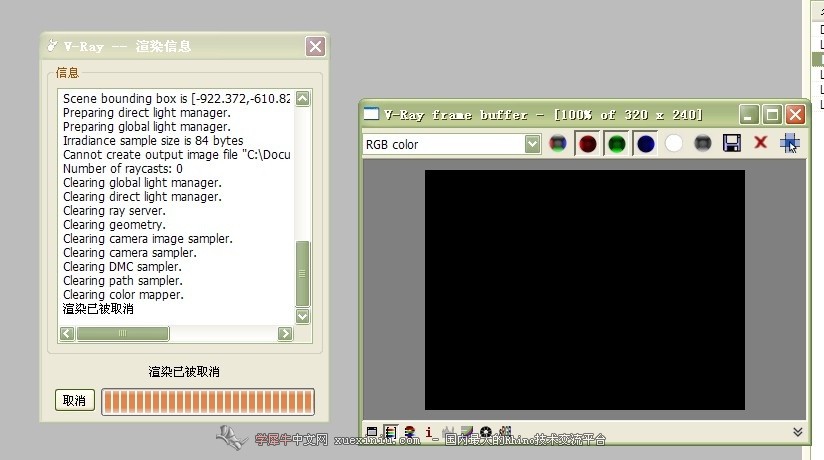Select log line "Clearing global light manager."
This screenshot has height=460, width=824.
[x=142, y=182]
